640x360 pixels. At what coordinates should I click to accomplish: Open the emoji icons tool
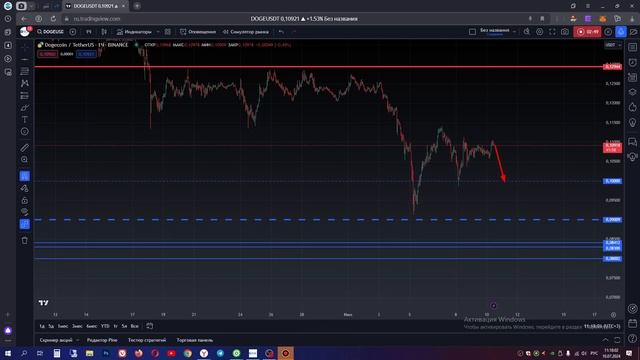pyautogui.click(x=24, y=131)
